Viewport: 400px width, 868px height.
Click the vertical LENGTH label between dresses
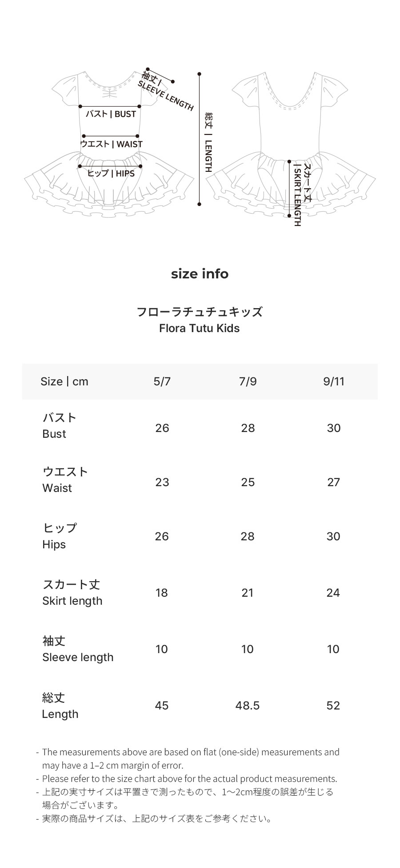[208, 142]
